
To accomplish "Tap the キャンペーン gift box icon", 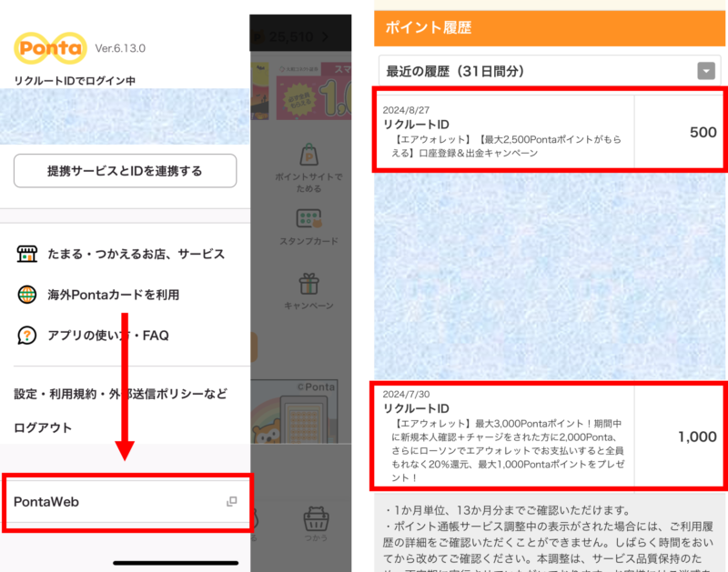I will click(308, 284).
